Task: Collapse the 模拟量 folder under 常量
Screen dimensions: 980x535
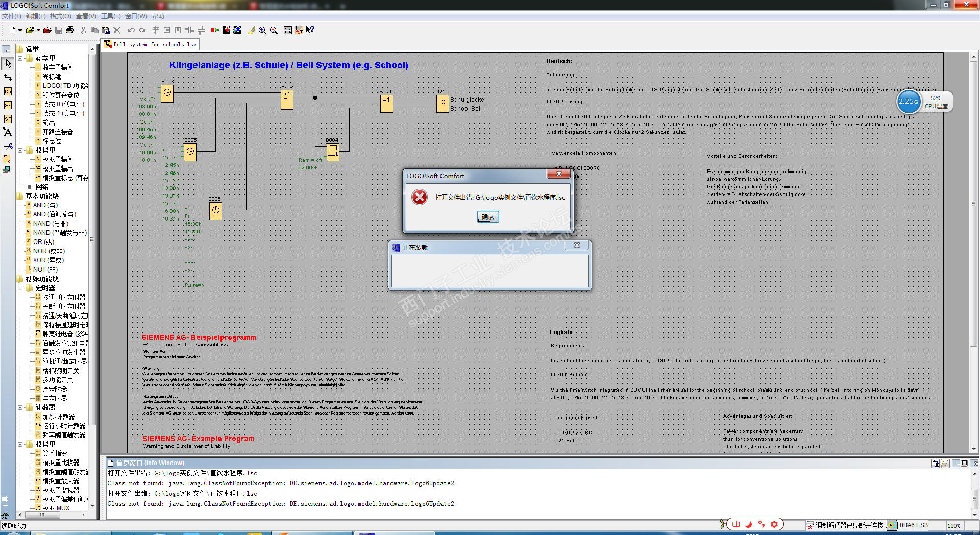Action: [20, 150]
